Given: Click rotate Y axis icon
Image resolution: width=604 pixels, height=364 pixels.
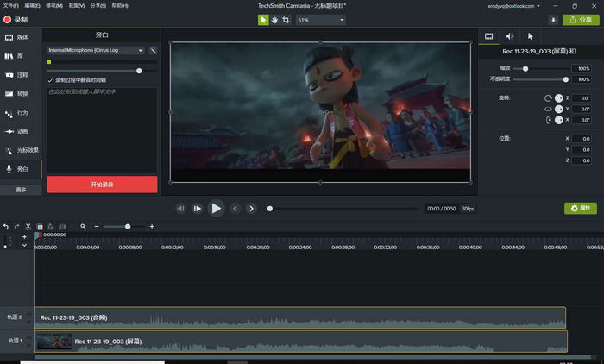Looking at the screenshot, I should (x=548, y=109).
